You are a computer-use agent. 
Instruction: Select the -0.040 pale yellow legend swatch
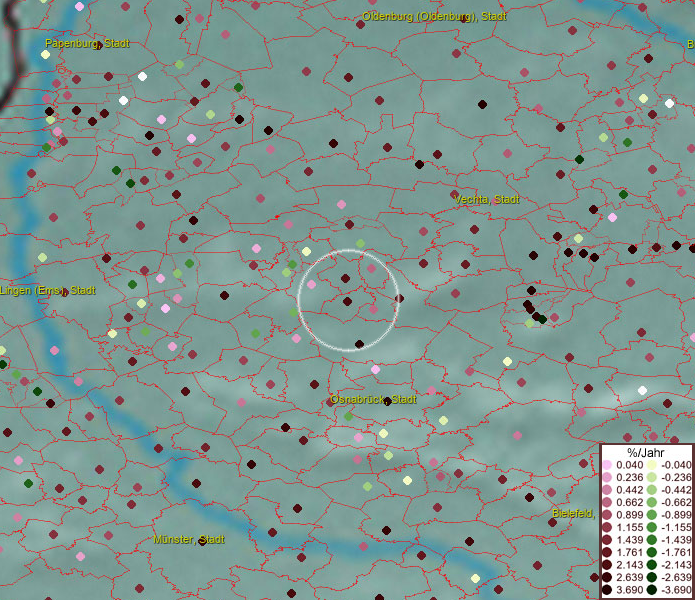[652, 465]
